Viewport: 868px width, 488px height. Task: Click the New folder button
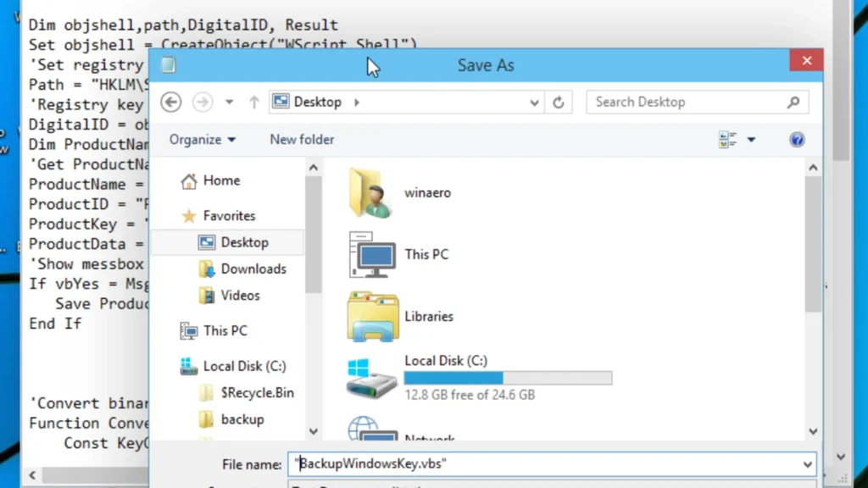tap(302, 139)
